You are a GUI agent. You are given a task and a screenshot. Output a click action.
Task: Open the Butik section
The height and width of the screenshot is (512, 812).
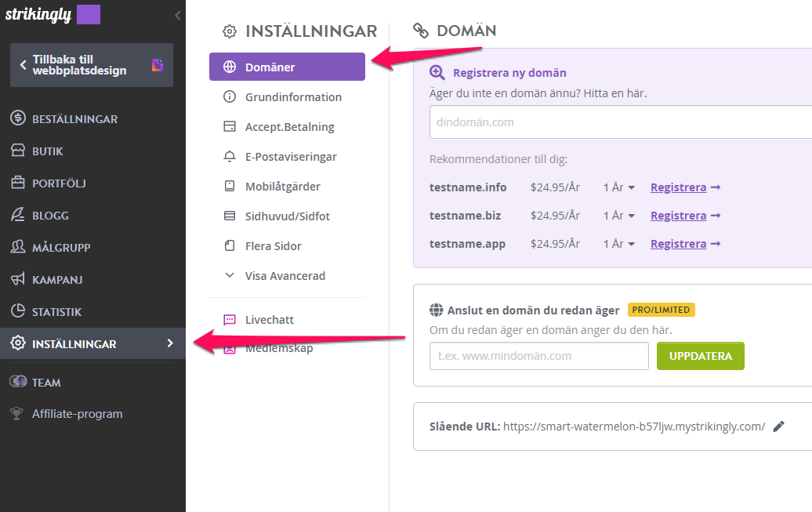click(x=48, y=151)
